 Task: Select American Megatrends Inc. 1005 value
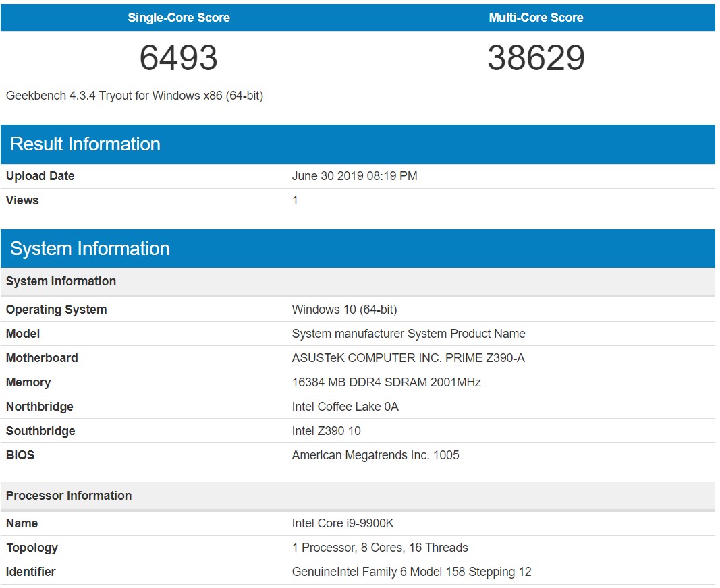376,455
